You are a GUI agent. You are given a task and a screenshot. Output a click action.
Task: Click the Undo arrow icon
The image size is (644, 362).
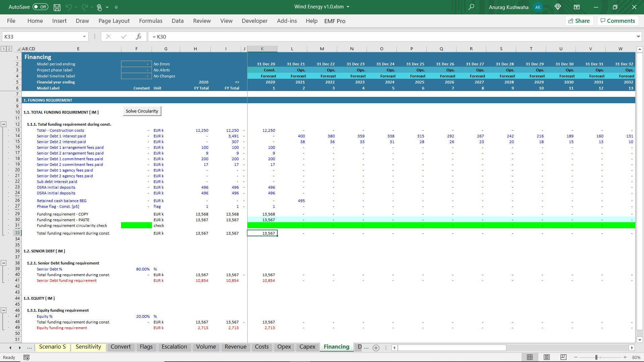coord(69,7)
